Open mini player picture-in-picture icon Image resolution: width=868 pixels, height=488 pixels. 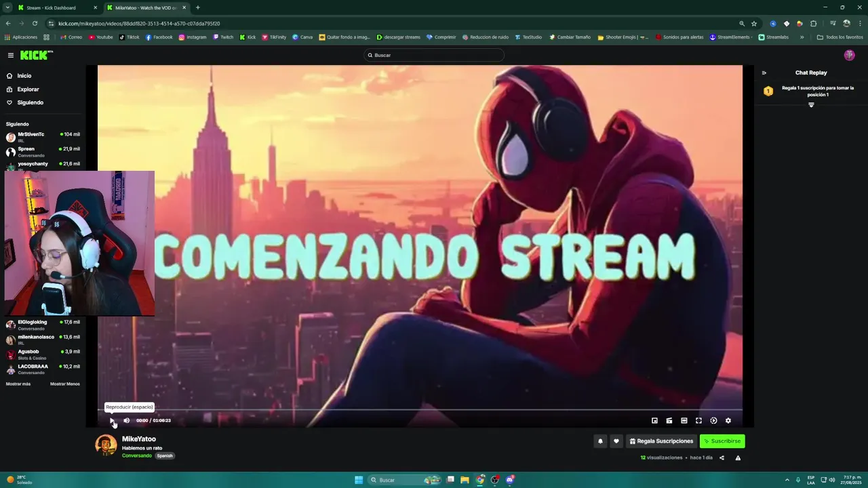pos(654,420)
